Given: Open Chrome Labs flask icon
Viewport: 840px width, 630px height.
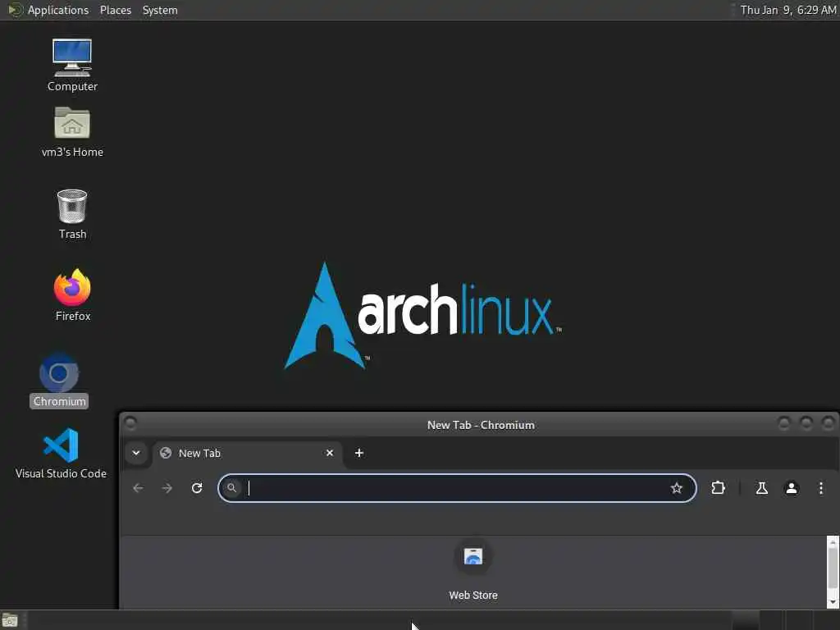Looking at the screenshot, I should 762,488.
